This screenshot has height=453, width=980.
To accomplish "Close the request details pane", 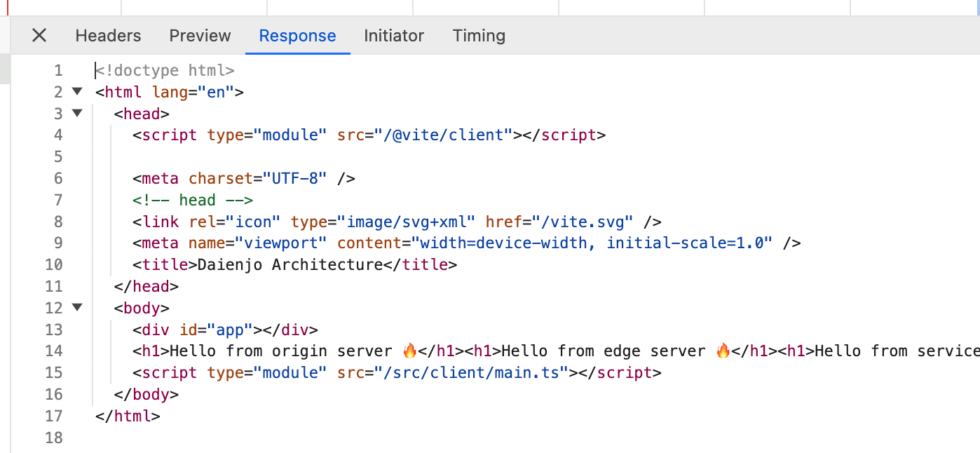I will tap(39, 35).
